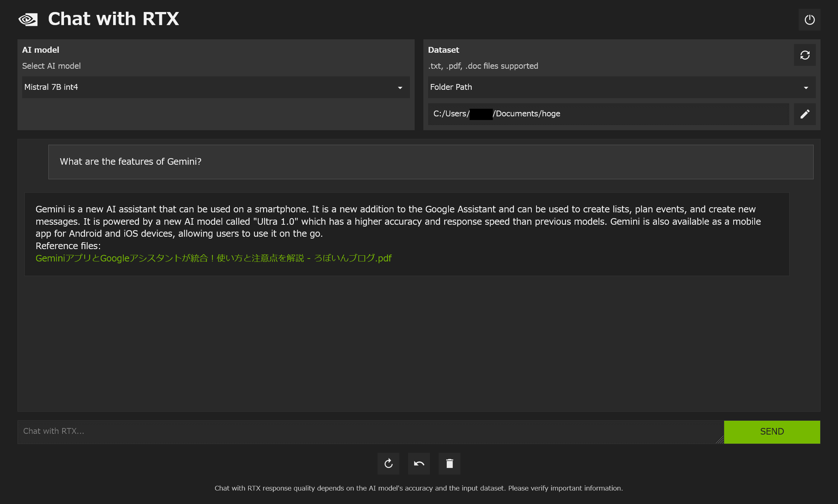Delete chat history with the trash icon
This screenshot has height=504, width=838.
450,463
